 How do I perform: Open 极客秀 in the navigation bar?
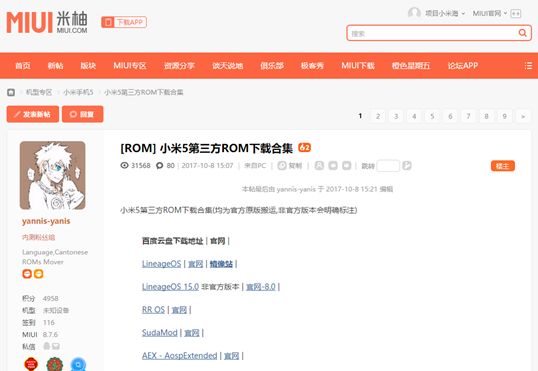312,66
